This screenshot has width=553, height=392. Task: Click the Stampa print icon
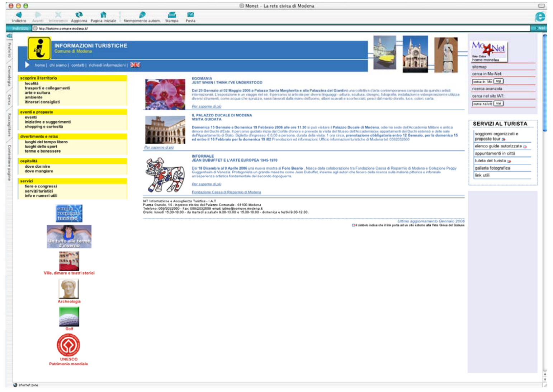coord(172,15)
